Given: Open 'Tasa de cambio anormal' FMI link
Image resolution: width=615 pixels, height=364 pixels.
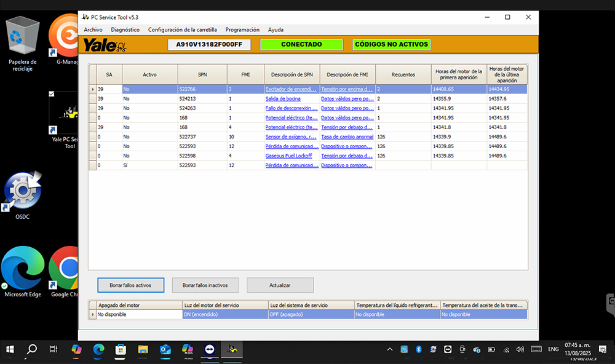Looking at the screenshot, I should tap(347, 137).
